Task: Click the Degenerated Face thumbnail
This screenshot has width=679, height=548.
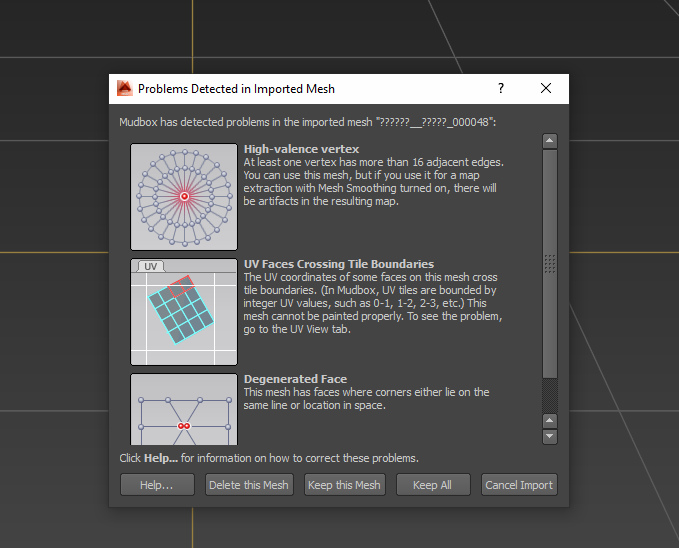Action: click(184, 409)
